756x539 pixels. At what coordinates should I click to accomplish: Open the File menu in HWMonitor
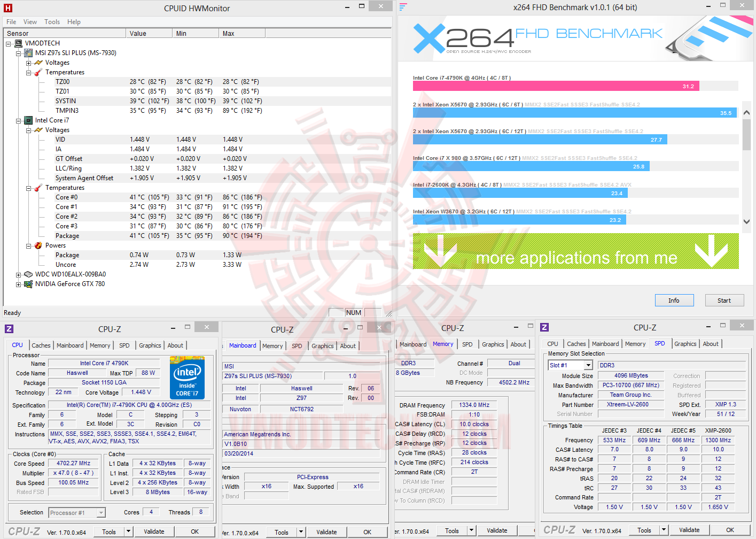click(11, 22)
